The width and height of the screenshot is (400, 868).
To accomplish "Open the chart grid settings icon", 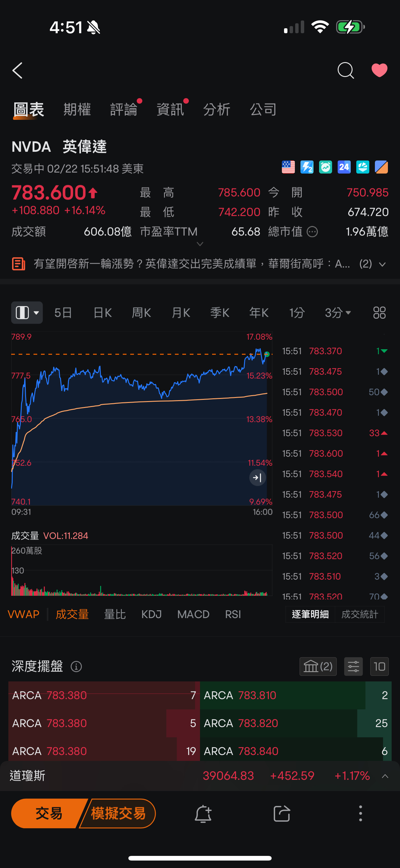I will (380, 313).
